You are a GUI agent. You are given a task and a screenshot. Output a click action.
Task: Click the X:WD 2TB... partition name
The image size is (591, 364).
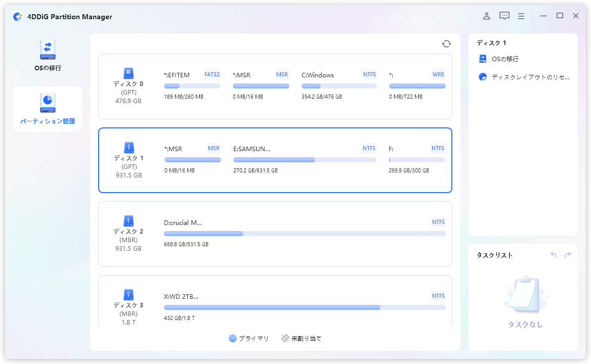click(x=181, y=296)
